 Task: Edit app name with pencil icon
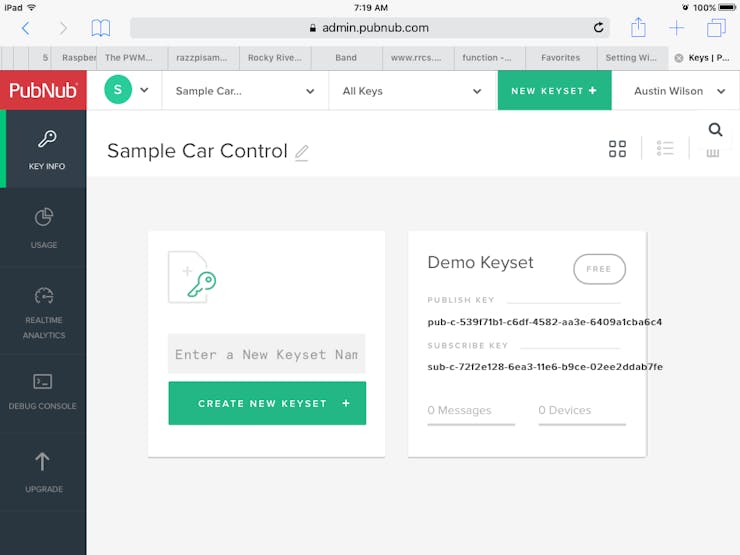point(302,153)
